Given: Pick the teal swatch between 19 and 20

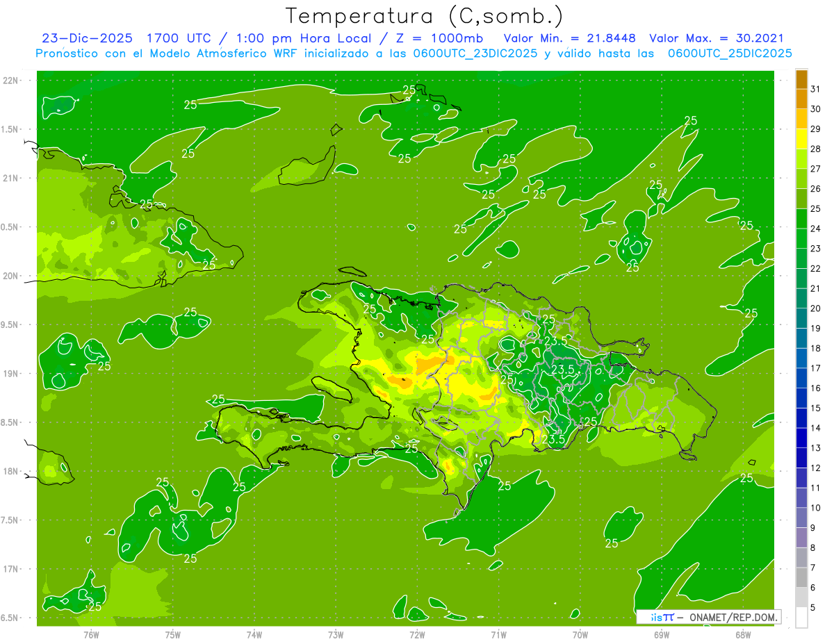Looking at the screenshot, I should point(801,318).
